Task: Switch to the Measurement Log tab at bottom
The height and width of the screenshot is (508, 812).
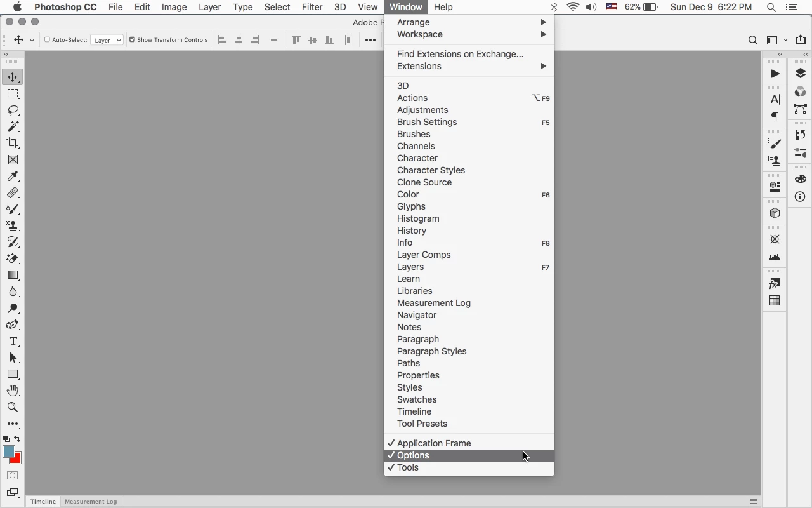Action: tap(91, 502)
